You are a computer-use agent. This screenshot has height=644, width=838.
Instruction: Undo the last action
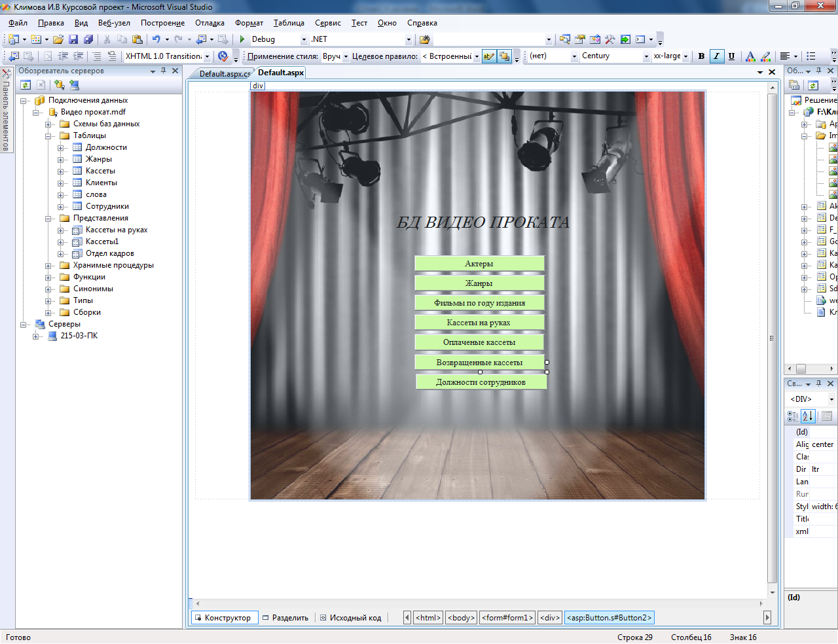pos(156,39)
